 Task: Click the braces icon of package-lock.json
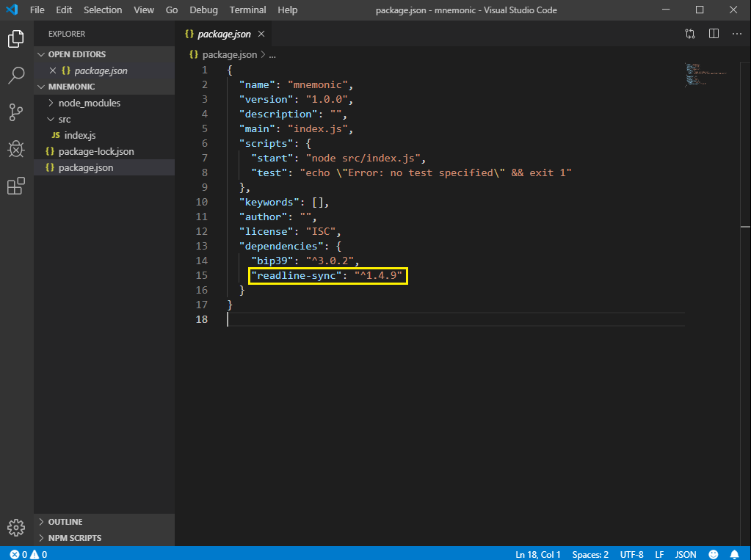[50, 151]
